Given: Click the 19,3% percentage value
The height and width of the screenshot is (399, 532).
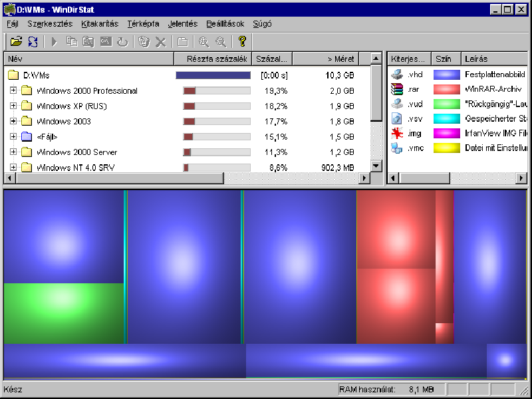Looking at the screenshot, I should coord(276,91).
